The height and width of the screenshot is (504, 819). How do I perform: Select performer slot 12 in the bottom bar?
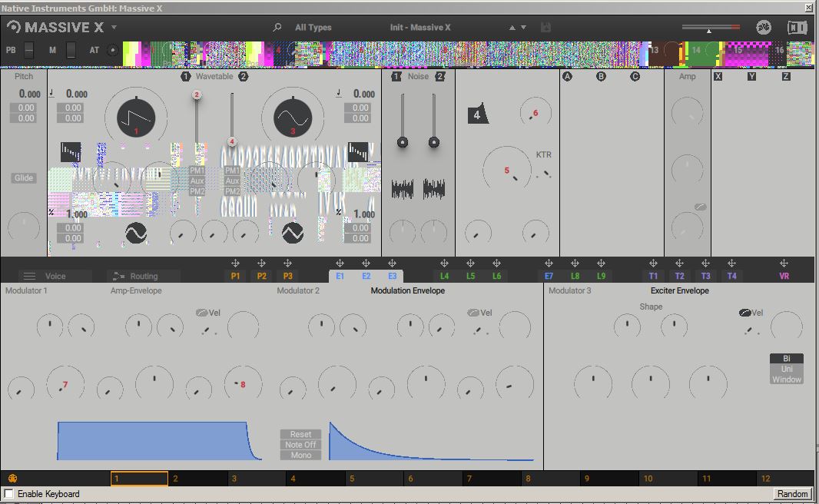(x=785, y=479)
